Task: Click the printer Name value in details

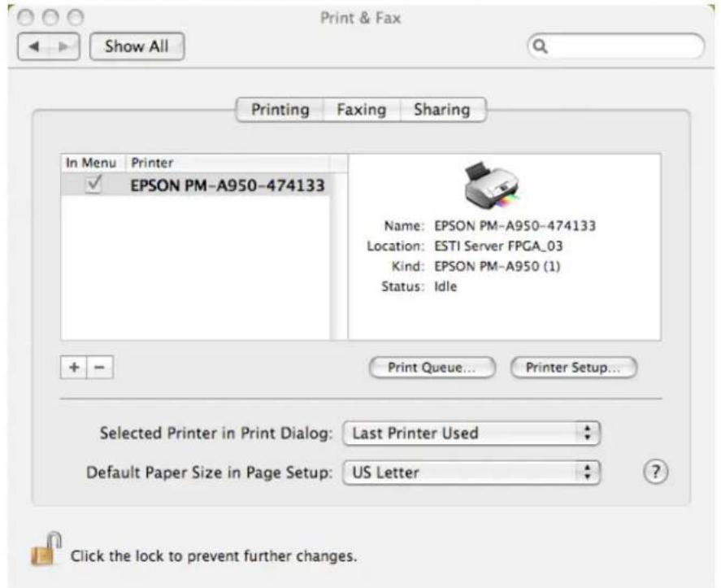Action: [x=515, y=226]
